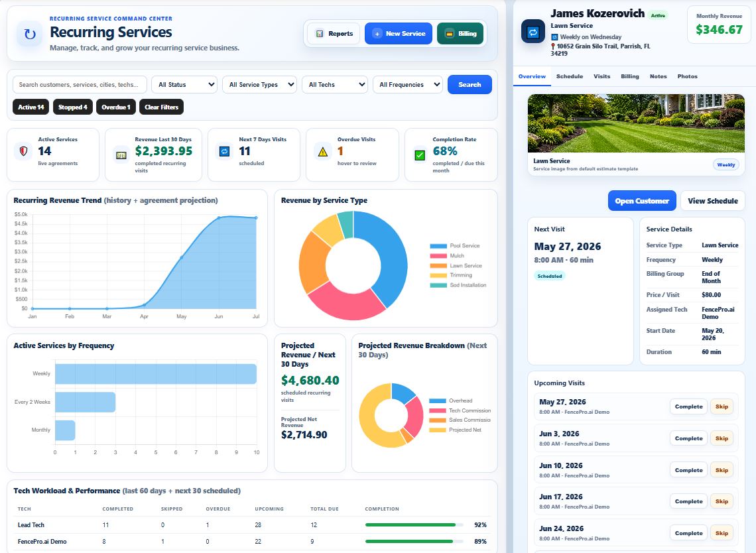
Task: Switch to the Billing tab in customer panel
Action: [x=630, y=76]
